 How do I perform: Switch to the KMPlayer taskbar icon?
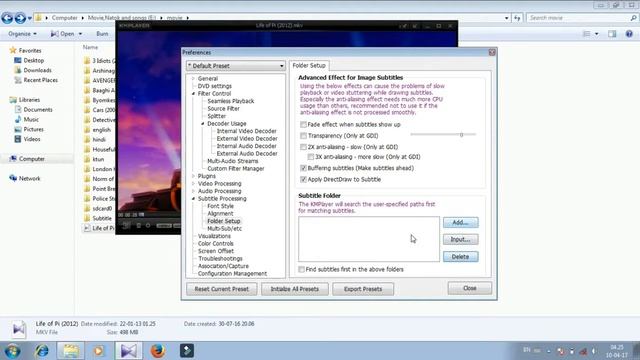pyautogui.click(x=129, y=351)
